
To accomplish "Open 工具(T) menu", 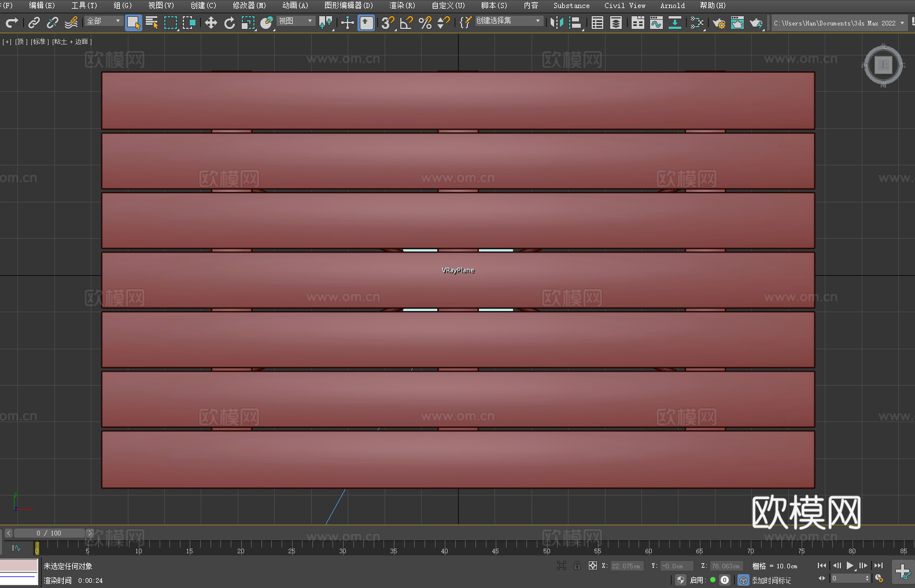I will click(84, 5).
